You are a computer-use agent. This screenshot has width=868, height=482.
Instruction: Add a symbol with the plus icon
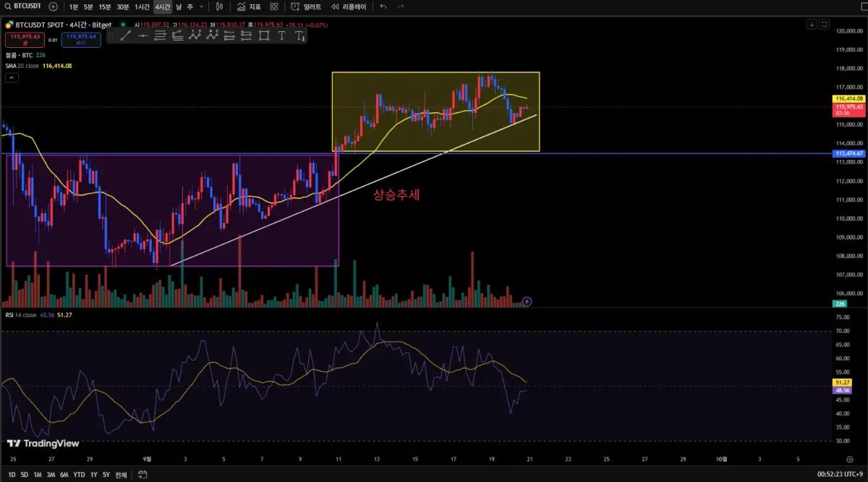(x=53, y=7)
